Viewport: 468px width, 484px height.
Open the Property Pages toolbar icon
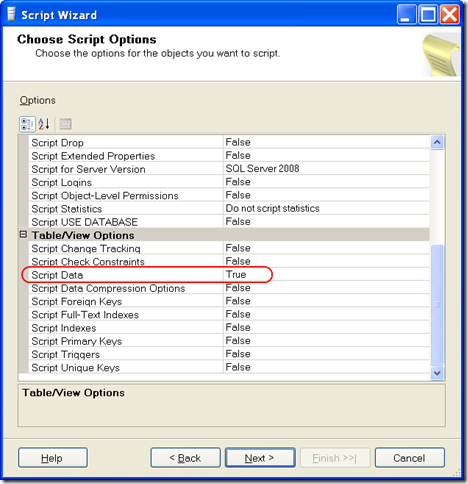[65, 124]
